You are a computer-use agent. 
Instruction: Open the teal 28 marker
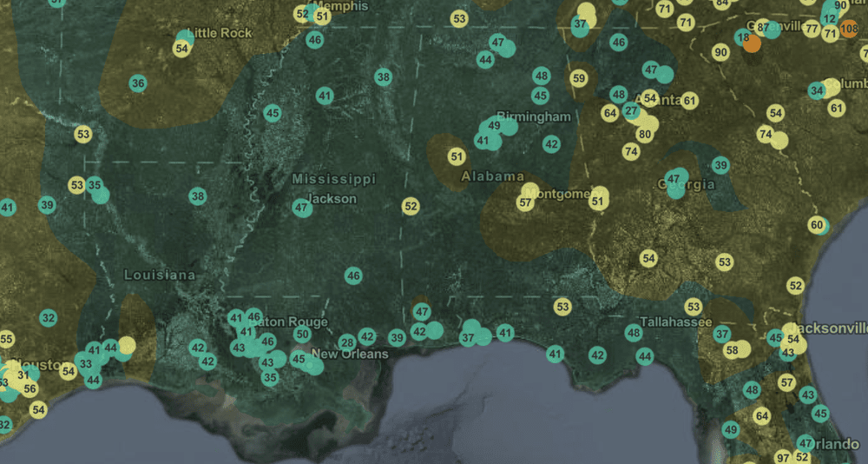pos(347,342)
